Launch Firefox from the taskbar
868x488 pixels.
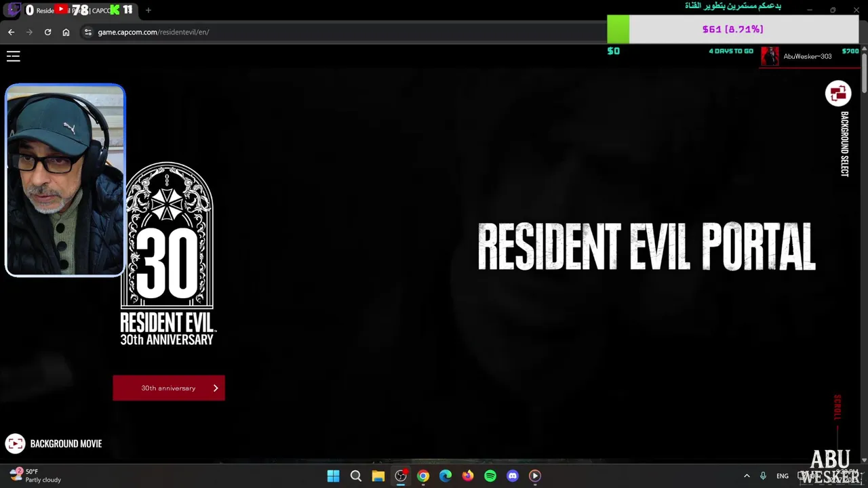tap(468, 476)
